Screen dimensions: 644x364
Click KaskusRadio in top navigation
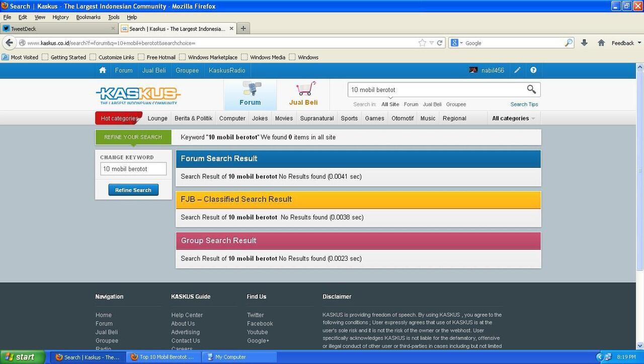point(227,70)
